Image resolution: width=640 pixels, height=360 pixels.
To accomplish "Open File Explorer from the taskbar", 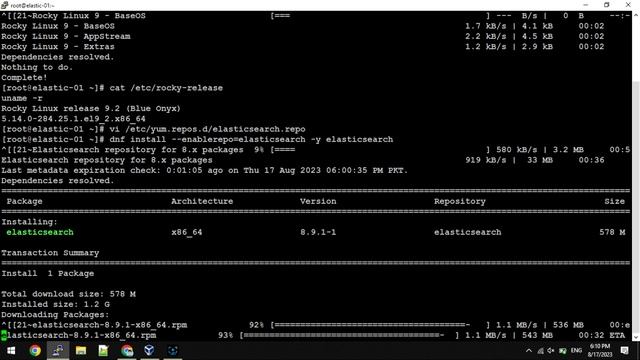I will [x=81, y=351].
